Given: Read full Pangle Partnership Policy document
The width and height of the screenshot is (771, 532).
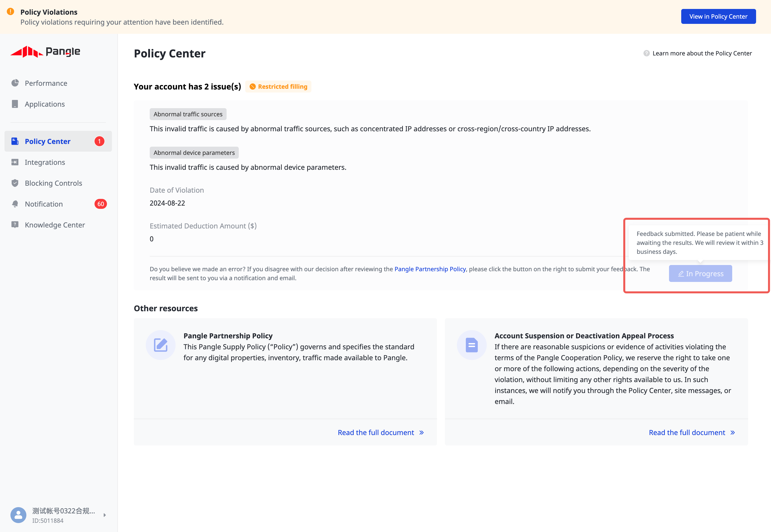Looking at the screenshot, I should pyautogui.click(x=376, y=433).
